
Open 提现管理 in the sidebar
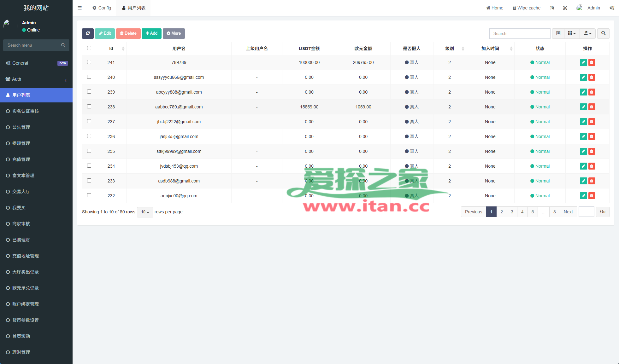[36, 143]
